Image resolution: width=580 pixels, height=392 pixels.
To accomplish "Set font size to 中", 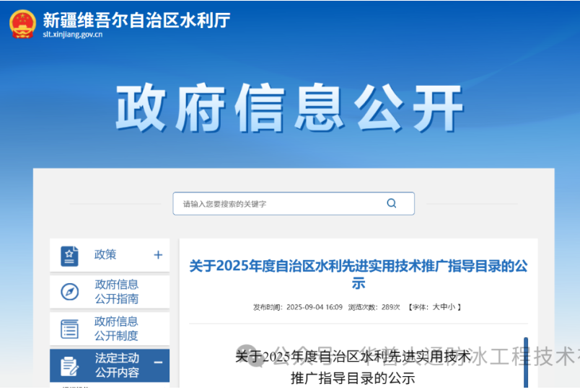I will (444, 307).
